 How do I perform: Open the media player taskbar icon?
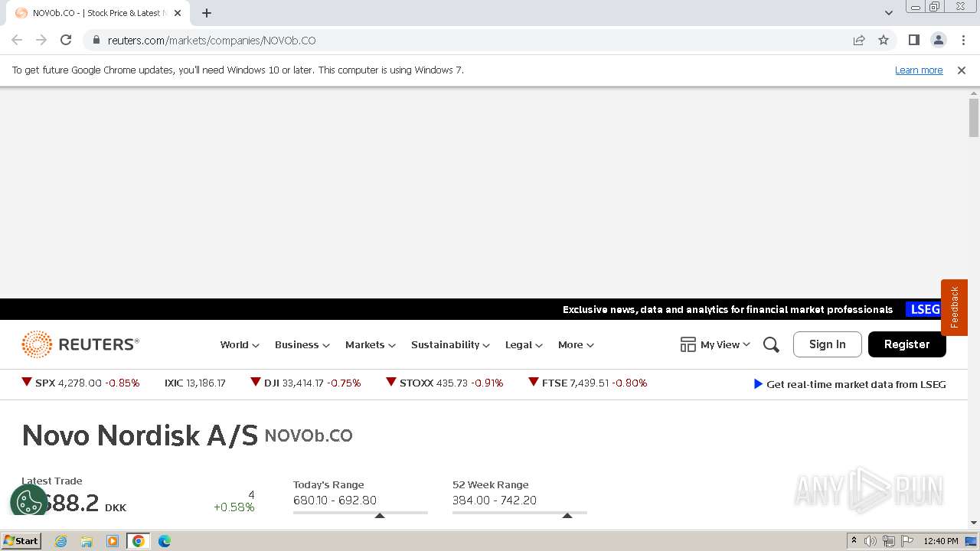pyautogui.click(x=113, y=541)
